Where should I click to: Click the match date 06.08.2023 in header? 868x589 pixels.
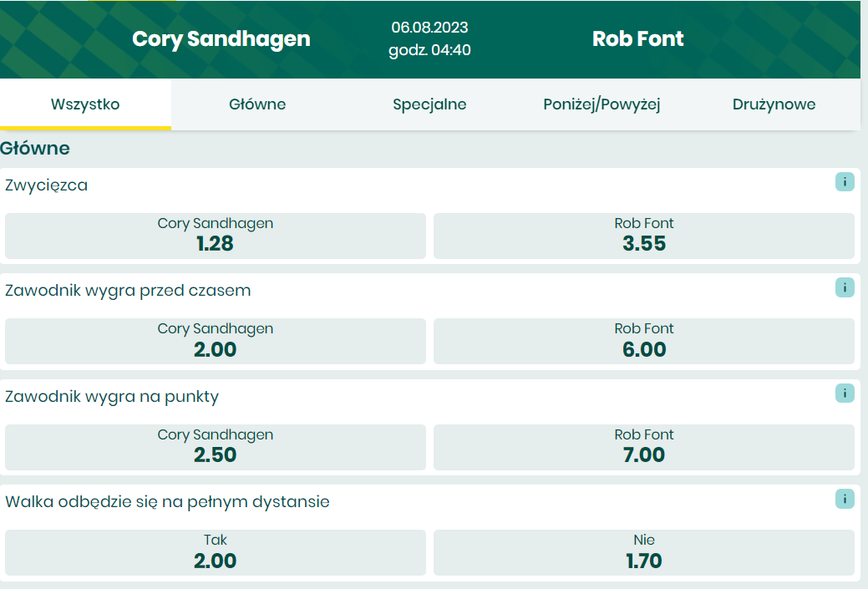click(x=429, y=28)
